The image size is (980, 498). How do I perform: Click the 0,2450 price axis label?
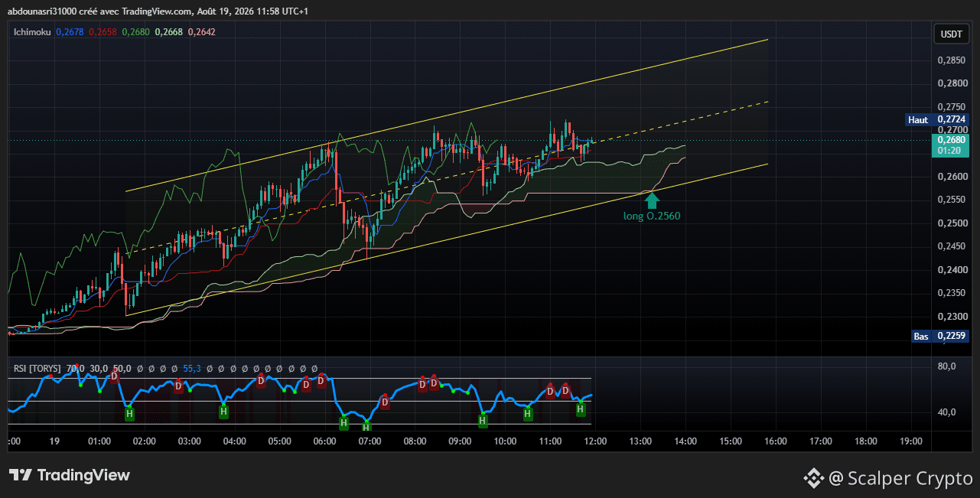[x=951, y=246]
